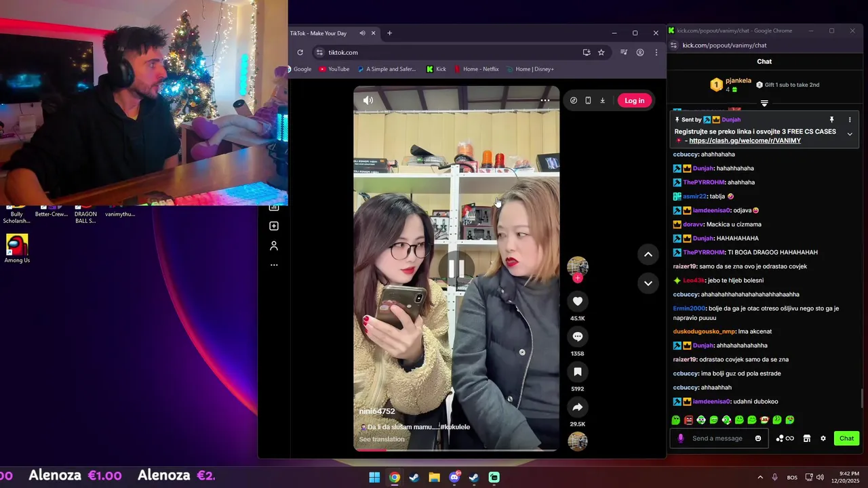Open a new Chrome tab
This screenshot has width=868, height=488.
(389, 33)
